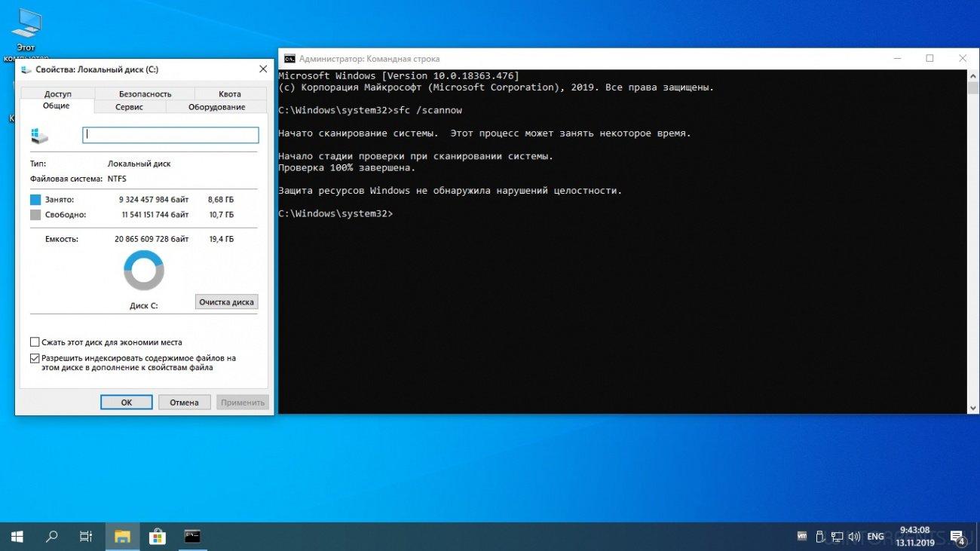Click the capacity value 20 865 609 728
This screenshot has width=980, height=551.
pyautogui.click(x=152, y=239)
